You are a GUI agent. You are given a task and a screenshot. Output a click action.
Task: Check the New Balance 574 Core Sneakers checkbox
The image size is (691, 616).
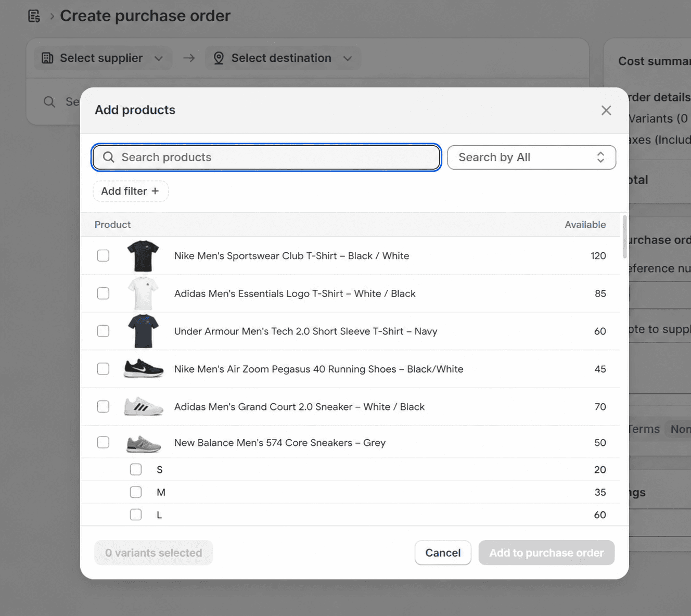103,442
